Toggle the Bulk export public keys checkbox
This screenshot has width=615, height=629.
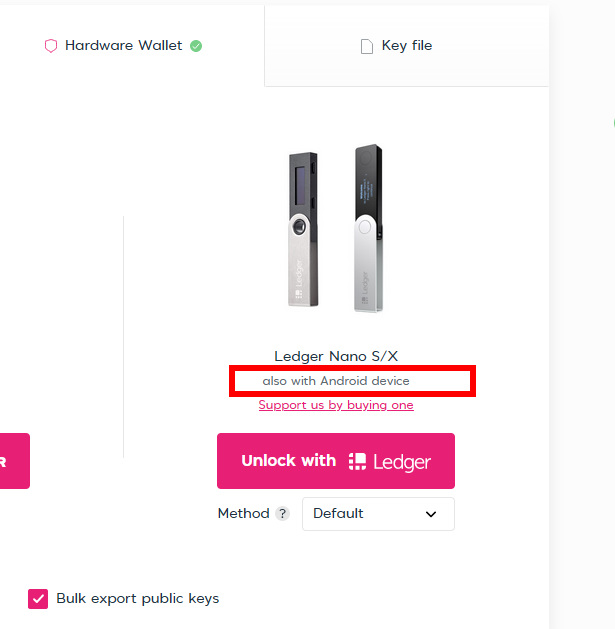click(38, 599)
